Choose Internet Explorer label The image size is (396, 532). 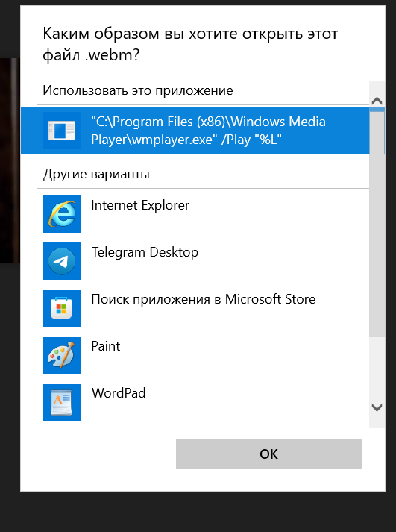coord(140,205)
